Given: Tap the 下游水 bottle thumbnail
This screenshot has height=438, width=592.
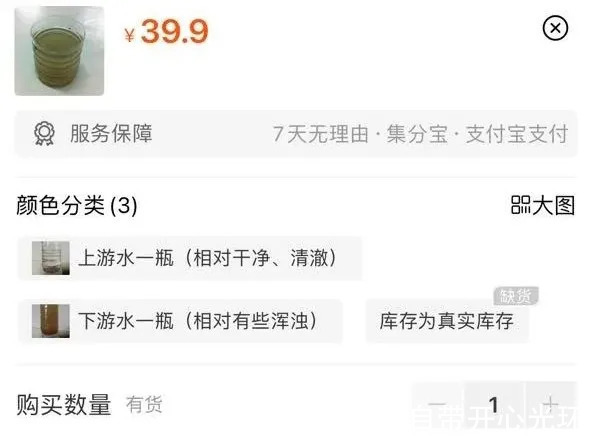Looking at the screenshot, I should 51,321.
